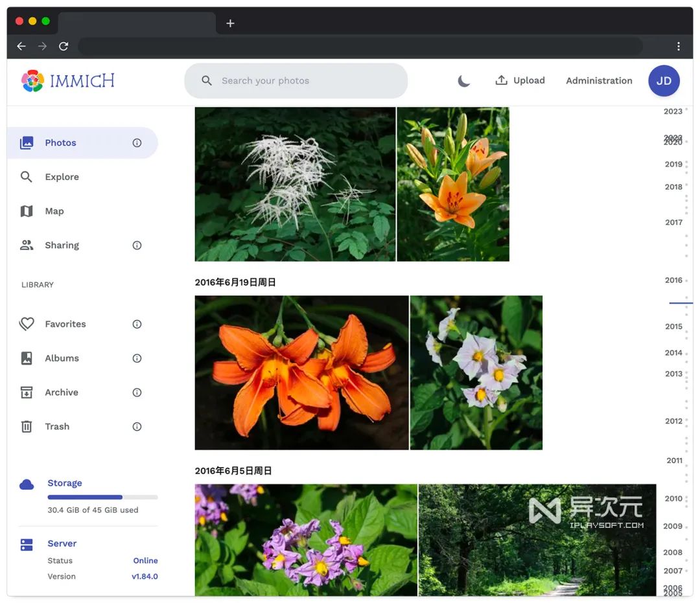Go back with the browser back arrow
The image size is (700, 603).
[21, 46]
